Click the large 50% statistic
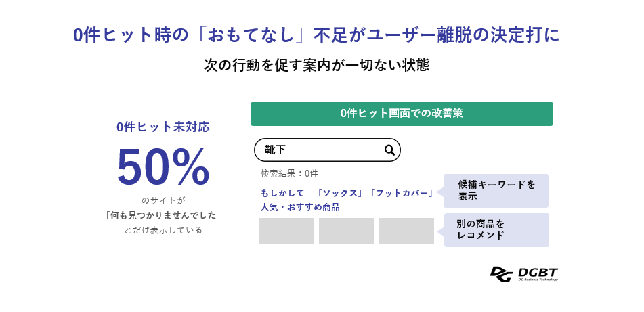Viewport: 644px width, 312px height. point(163,167)
